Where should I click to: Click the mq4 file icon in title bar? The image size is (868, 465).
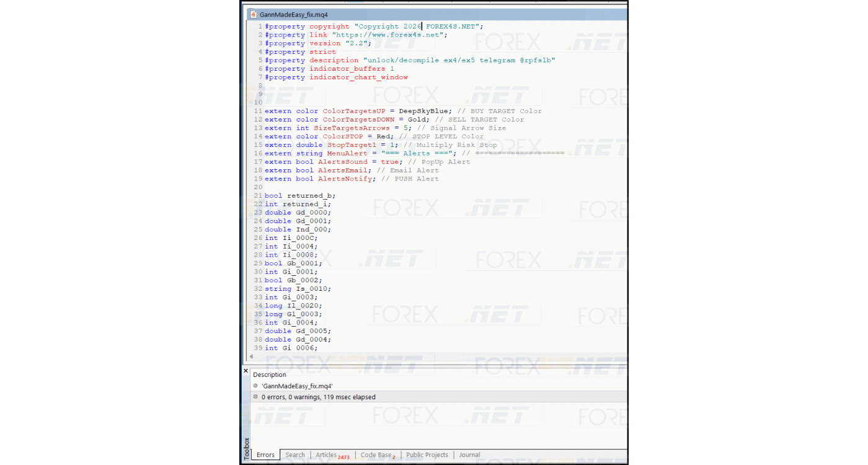coord(253,14)
